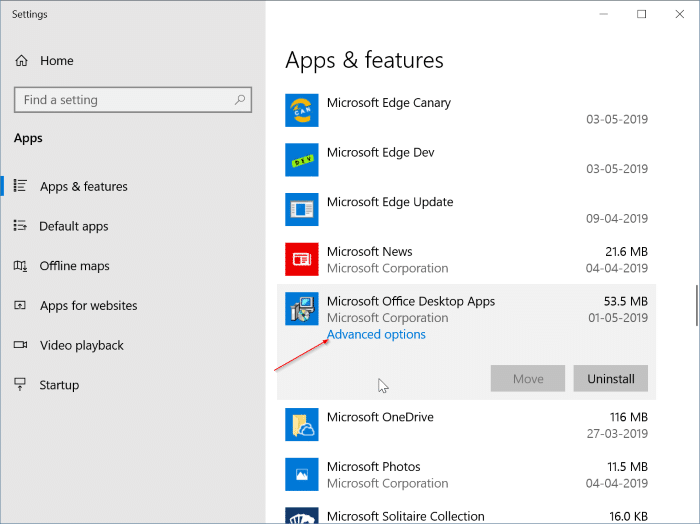700x524 pixels.
Task: Click the 01-05-2019 Office install date
Action: (618, 318)
